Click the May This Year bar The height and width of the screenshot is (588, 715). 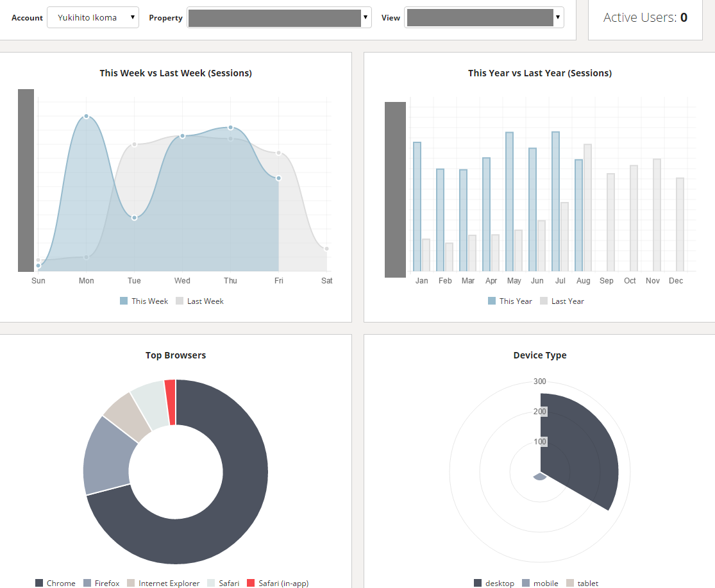(509, 202)
